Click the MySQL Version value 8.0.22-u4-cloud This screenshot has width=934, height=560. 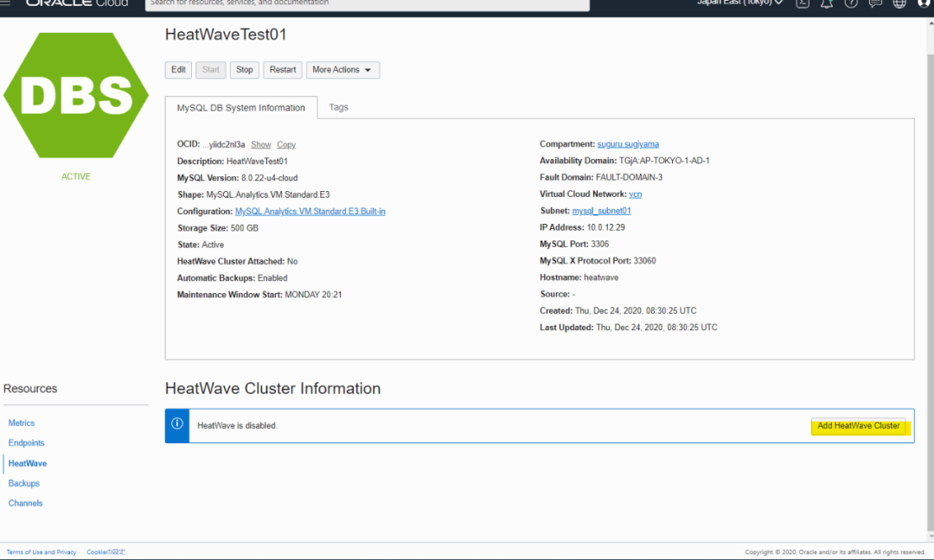(269, 178)
